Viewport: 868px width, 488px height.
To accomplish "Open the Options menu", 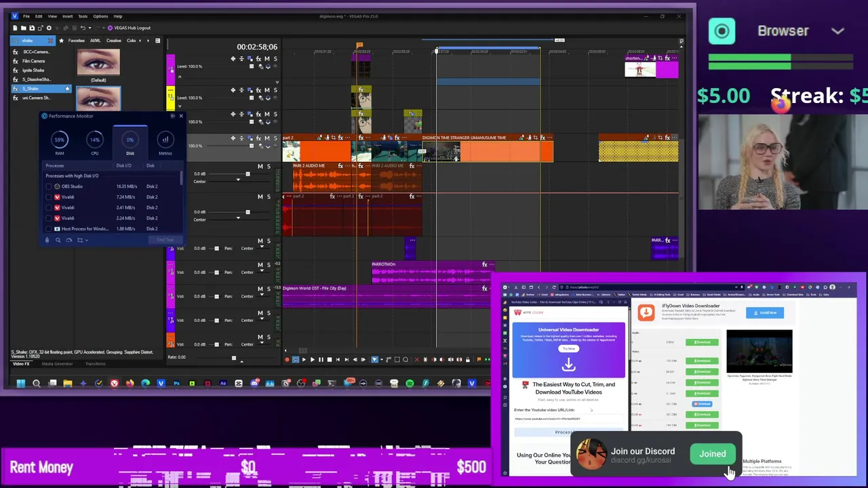I will 100,16.
